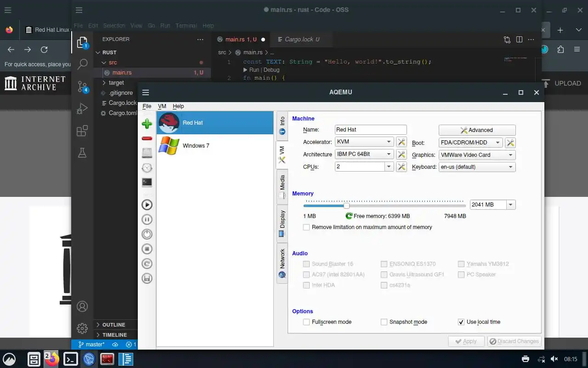Open architecture settings wrench icon

(x=401, y=155)
